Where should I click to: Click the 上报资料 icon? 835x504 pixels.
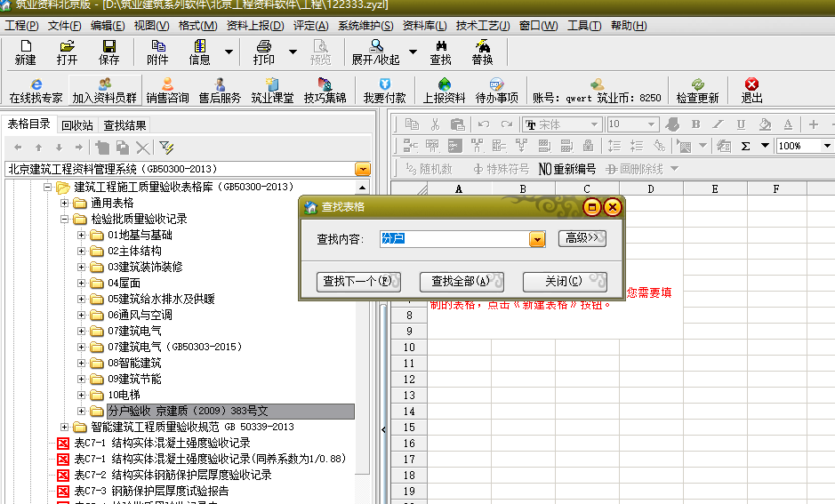click(x=444, y=91)
